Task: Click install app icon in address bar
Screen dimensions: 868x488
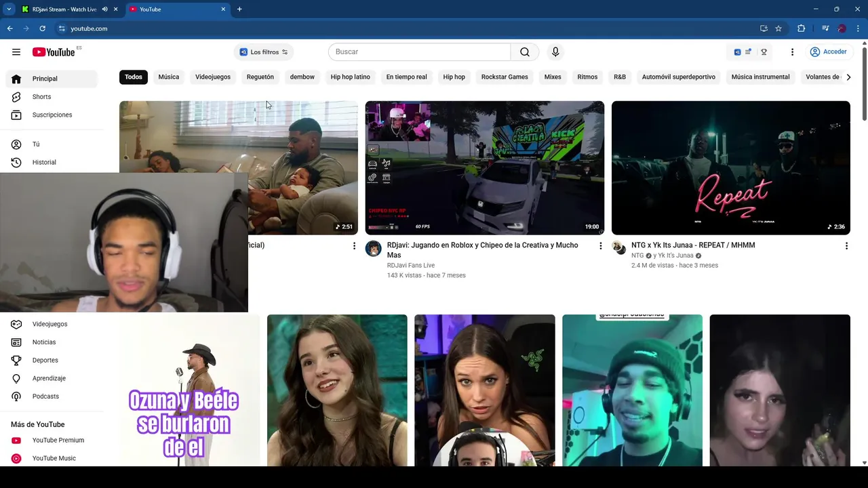Action: [764, 28]
